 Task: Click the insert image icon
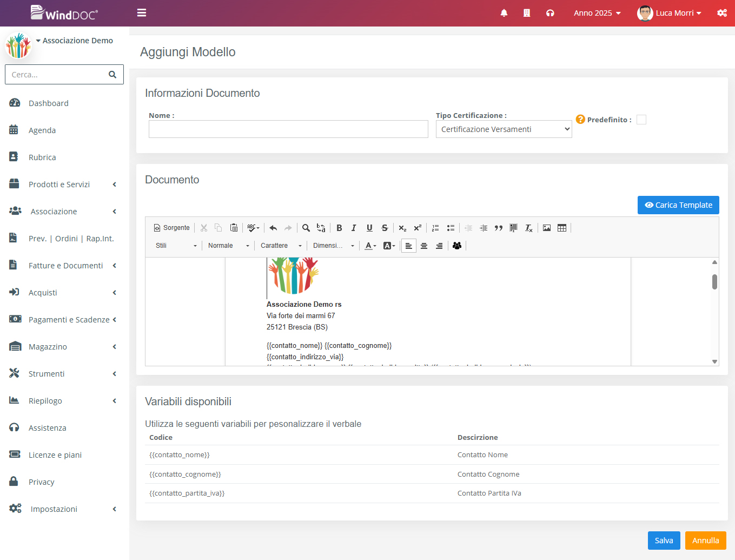[547, 228]
